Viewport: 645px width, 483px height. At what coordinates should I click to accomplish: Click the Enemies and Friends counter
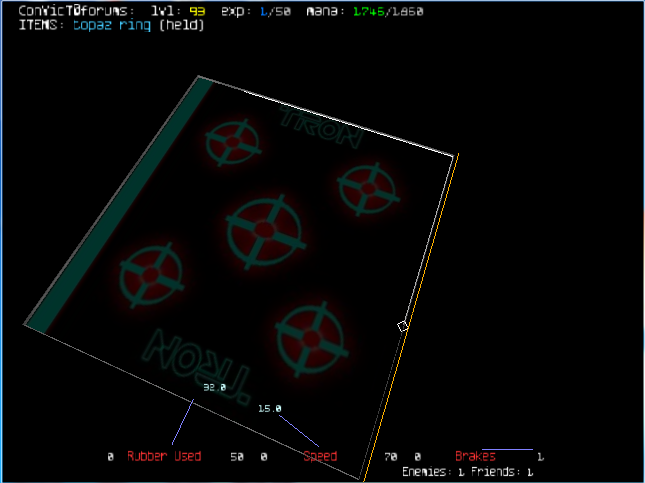click(x=467, y=470)
